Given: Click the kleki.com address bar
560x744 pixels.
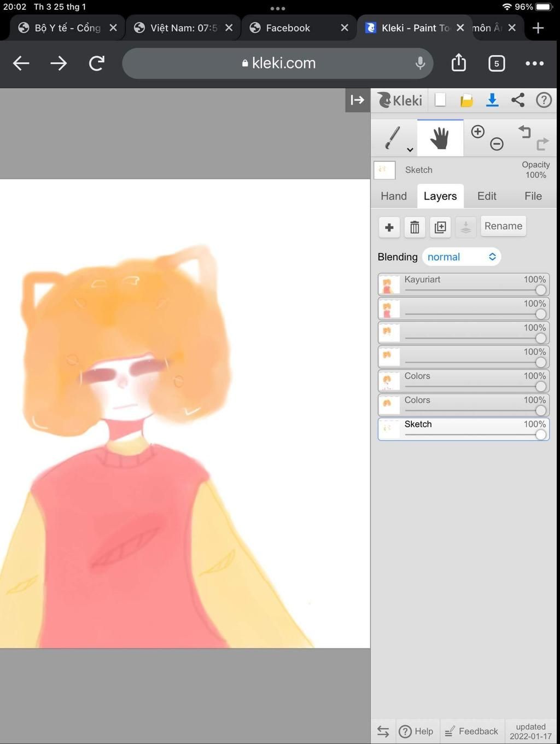Looking at the screenshot, I should [278, 63].
